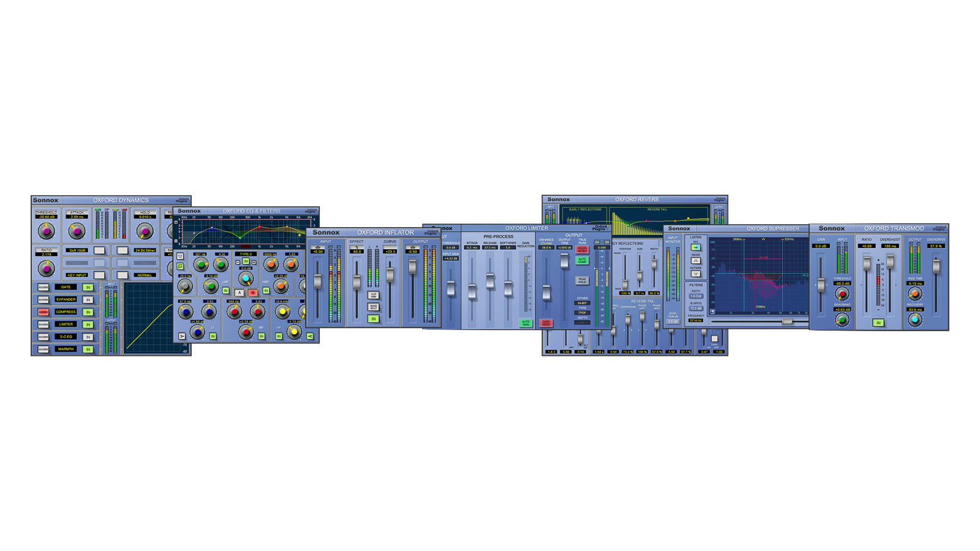This screenshot has width=980, height=551.
Task: Click the Hold knob in Oxford Dynamics
Action: (145, 231)
